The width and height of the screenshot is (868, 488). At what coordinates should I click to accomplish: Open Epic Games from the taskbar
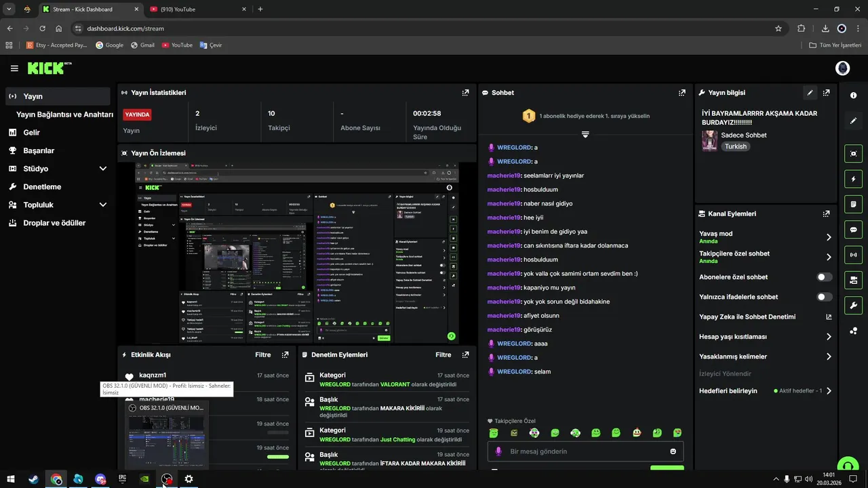(122, 479)
